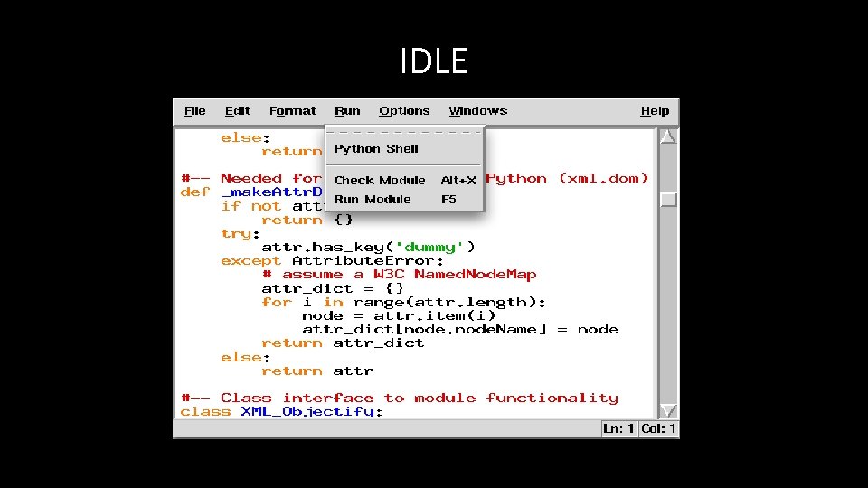This screenshot has height=488, width=868.
Task: Click the scrollbar up arrow
Action: 668,136
